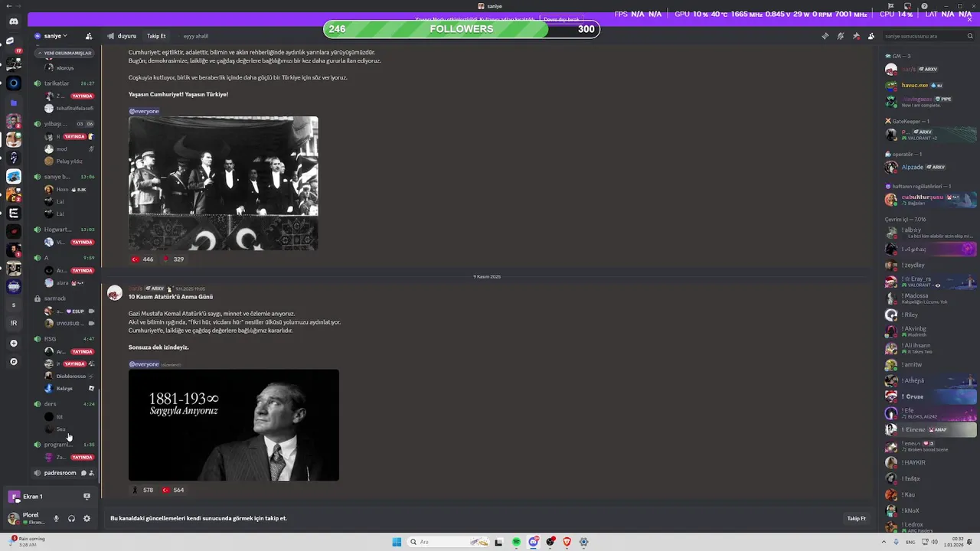Viewport: 980px width, 551px height.
Task: Click the Turkish flag reaction with 564
Action: click(174, 490)
